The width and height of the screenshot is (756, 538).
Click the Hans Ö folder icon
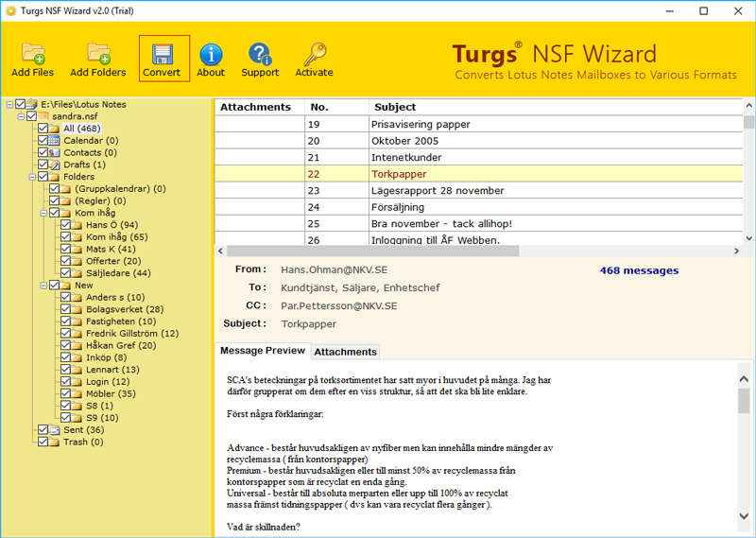77,225
